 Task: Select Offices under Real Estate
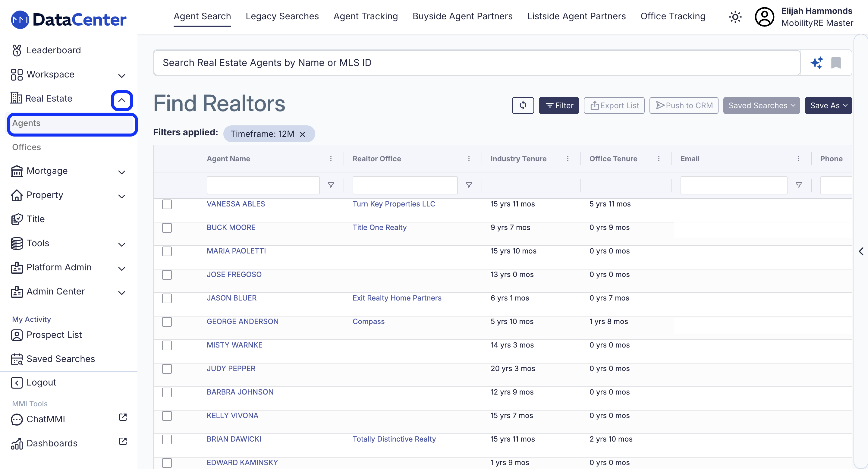(x=26, y=147)
